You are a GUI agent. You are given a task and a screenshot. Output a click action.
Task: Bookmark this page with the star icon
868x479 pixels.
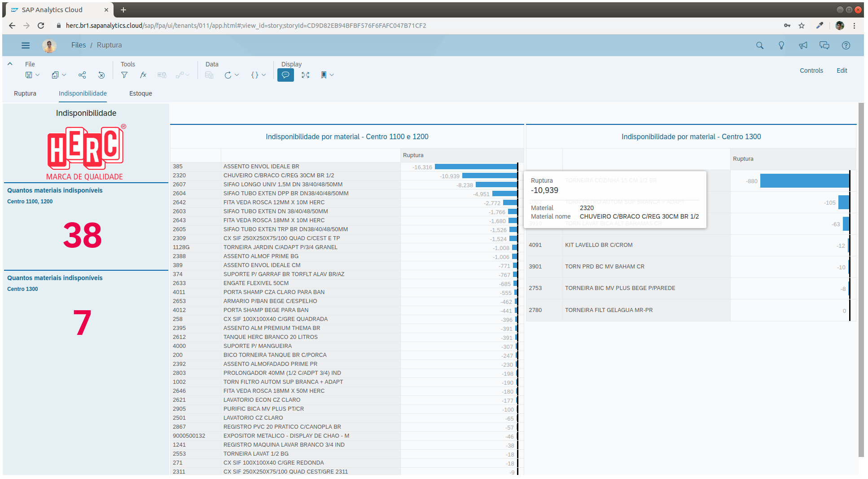click(802, 26)
